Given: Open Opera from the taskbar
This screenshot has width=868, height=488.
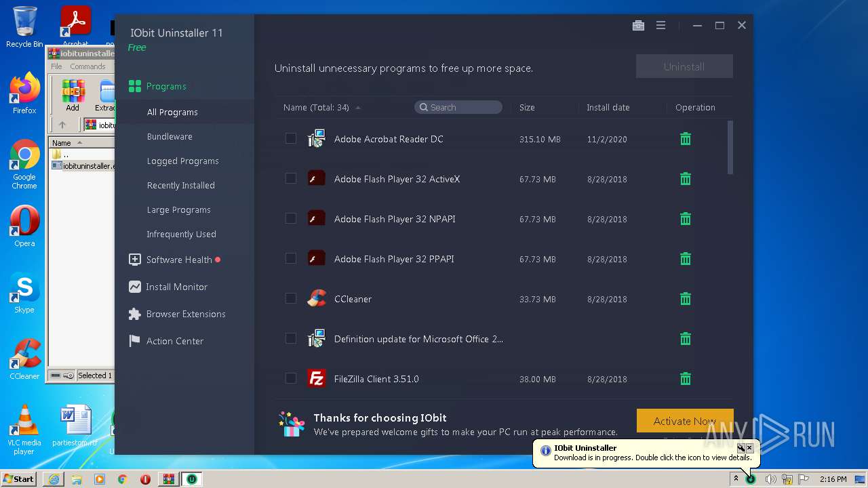Looking at the screenshot, I should tap(145, 479).
